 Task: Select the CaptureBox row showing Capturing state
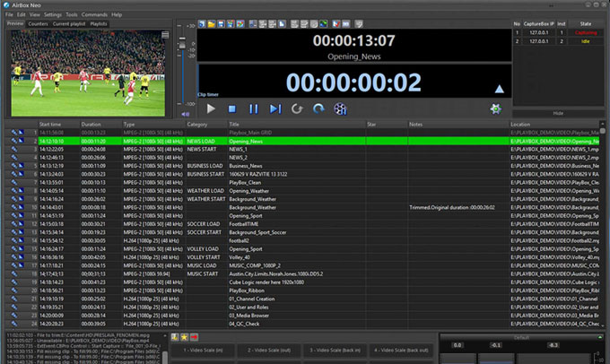point(558,32)
